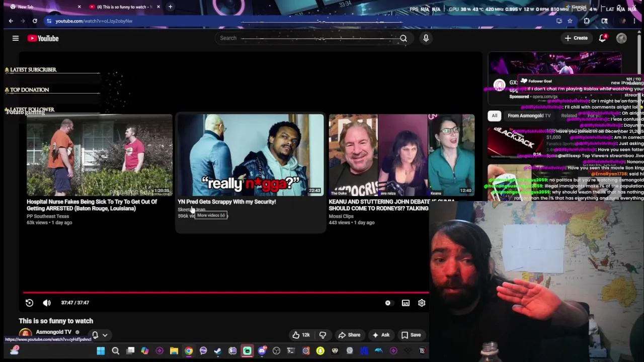Click the This is so funny to watch title
Screen dimensions: 644x362
coord(56,321)
